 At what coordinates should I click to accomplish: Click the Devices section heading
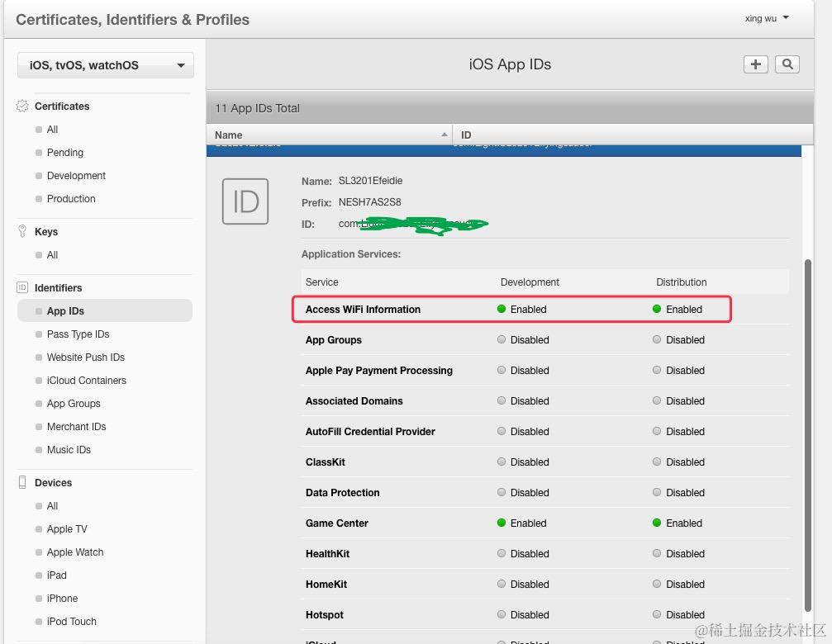[x=53, y=482]
